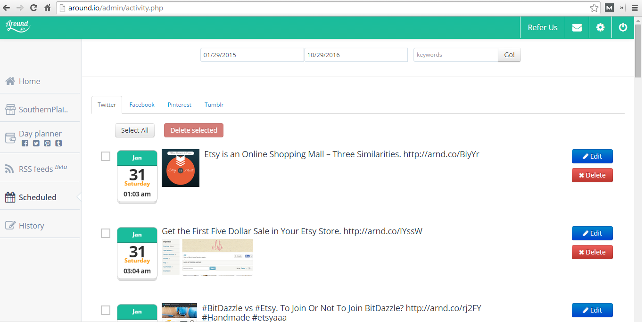Click the Scheduled calendar icon
The height and width of the screenshot is (322, 644).
(10, 197)
